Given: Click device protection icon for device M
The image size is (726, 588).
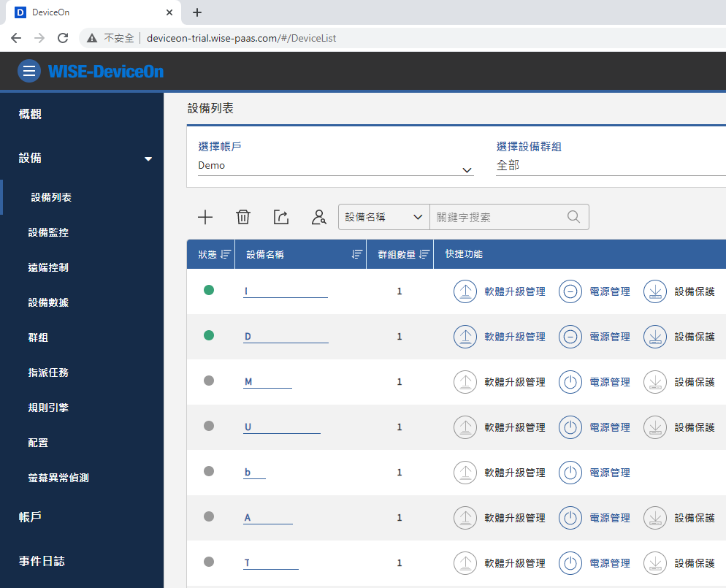Looking at the screenshot, I should tap(655, 382).
